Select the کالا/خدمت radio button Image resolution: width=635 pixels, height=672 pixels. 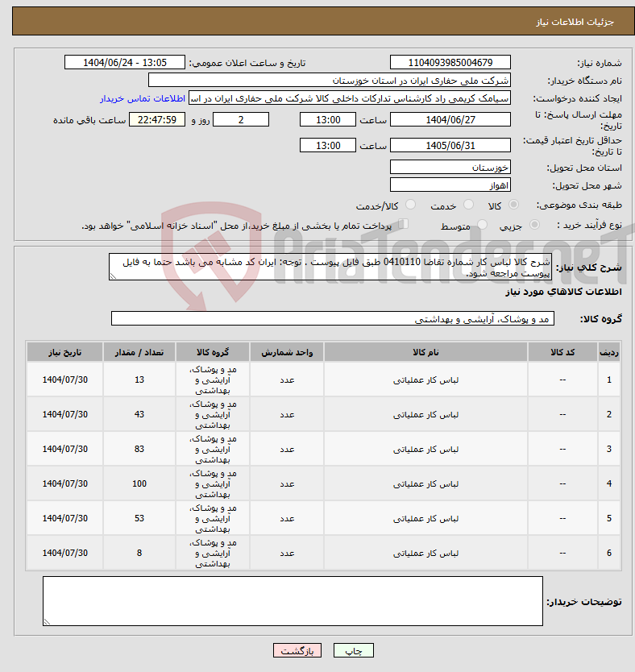[410, 205]
